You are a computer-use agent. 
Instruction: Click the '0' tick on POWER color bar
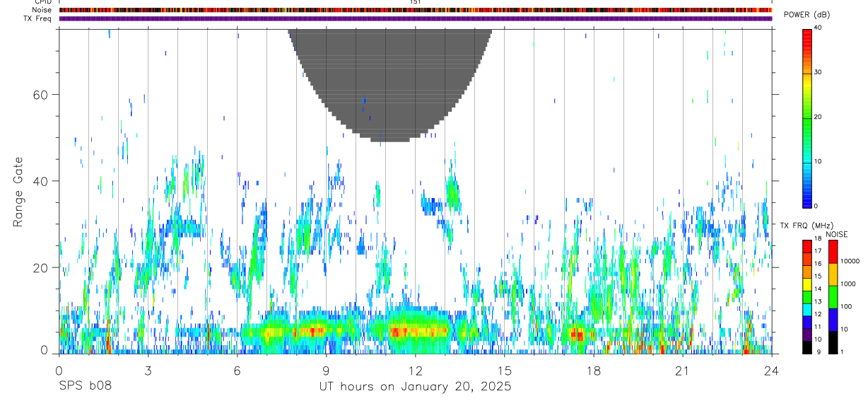point(817,205)
